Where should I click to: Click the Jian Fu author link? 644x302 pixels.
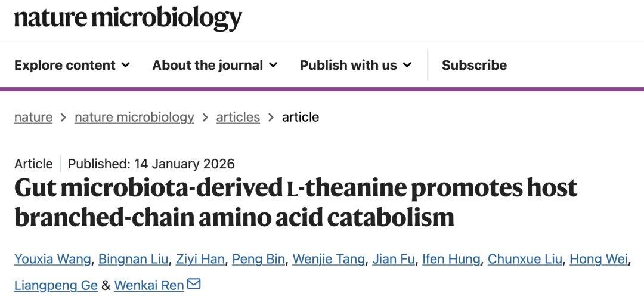[394, 259]
